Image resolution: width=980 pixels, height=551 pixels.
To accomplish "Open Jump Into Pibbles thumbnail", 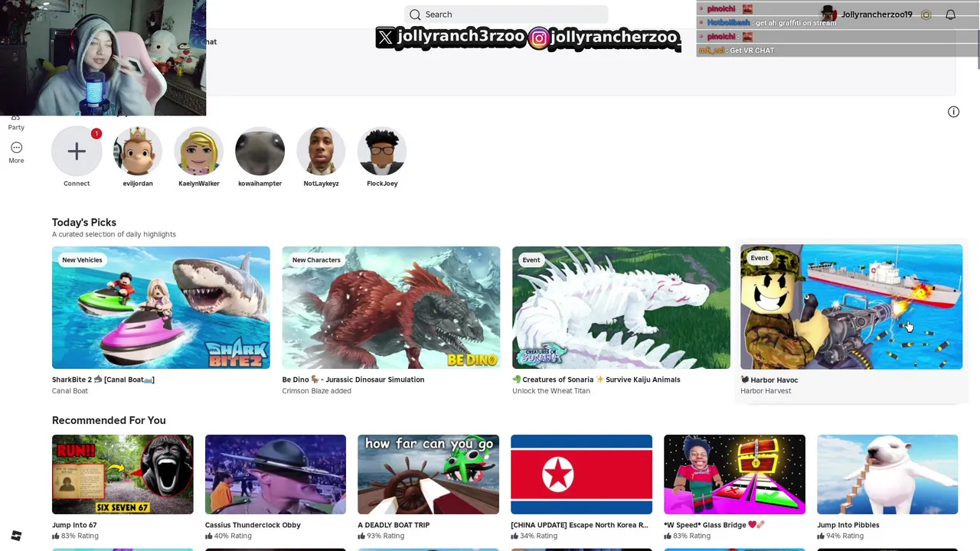I will (887, 474).
